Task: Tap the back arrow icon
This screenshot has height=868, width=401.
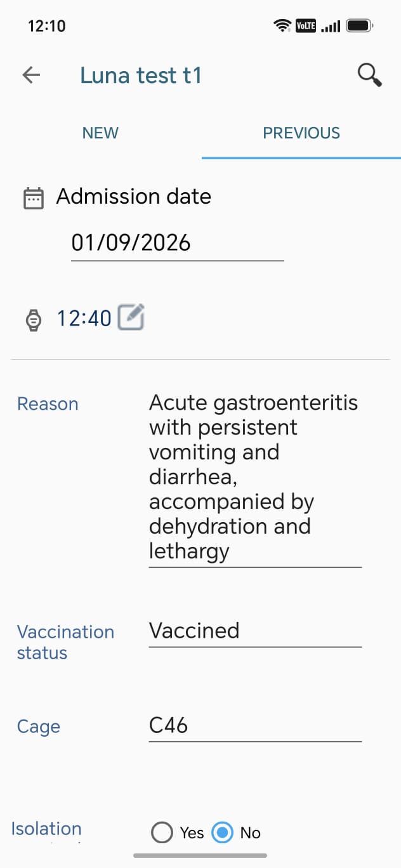Action: click(x=31, y=76)
